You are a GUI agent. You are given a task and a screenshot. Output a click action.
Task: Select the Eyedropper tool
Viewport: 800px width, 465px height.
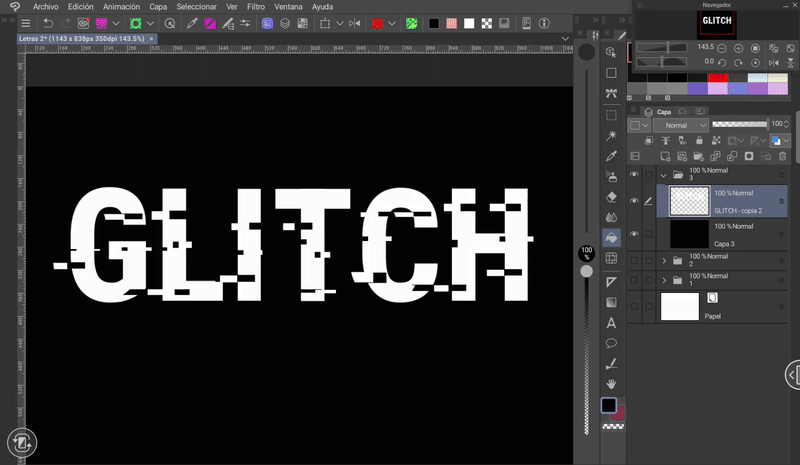(x=611, y=156)
